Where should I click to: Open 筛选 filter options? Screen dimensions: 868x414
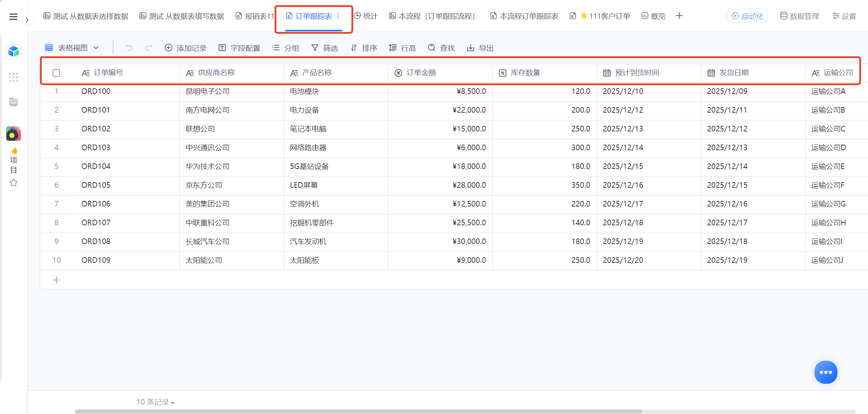tap(325, 48)
